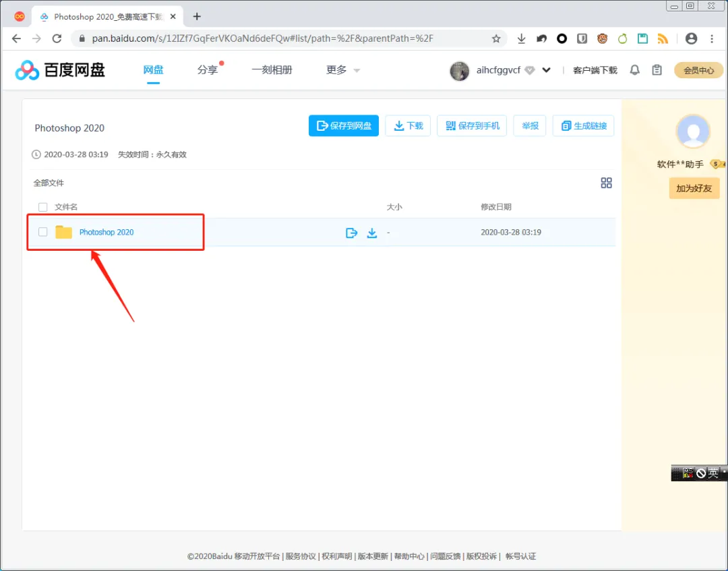Click the 2020-03-28 03:19 date in folder row
728x571 pixels.
pos(511,232)
